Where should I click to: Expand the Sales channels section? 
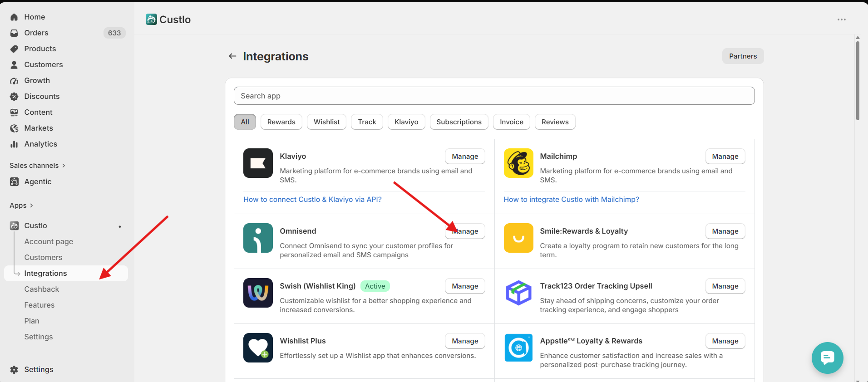click(x=37, y=166)
